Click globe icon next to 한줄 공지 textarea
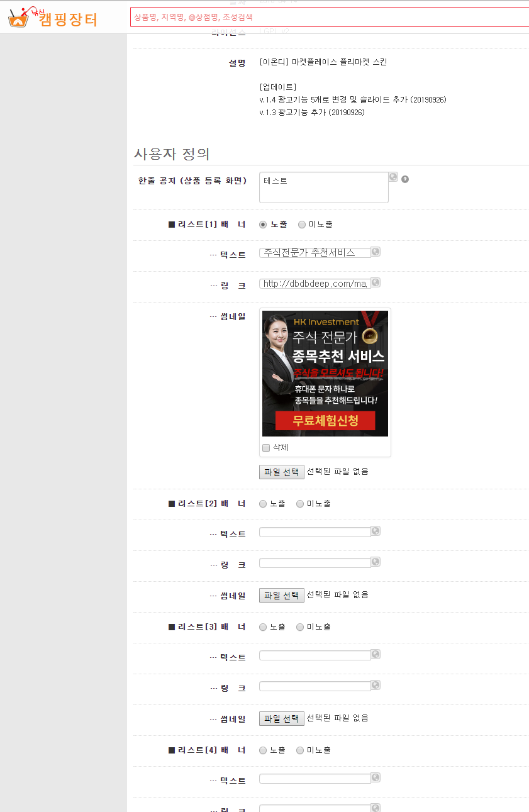Screen dimensions: 529x812 tap(393, 177)
